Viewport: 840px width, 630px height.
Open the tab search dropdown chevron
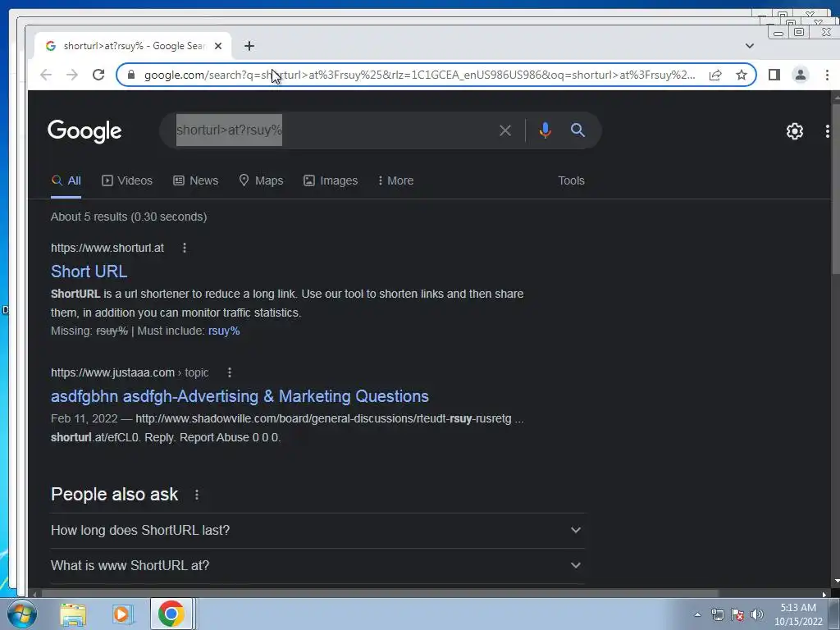(x=750, y=46)
